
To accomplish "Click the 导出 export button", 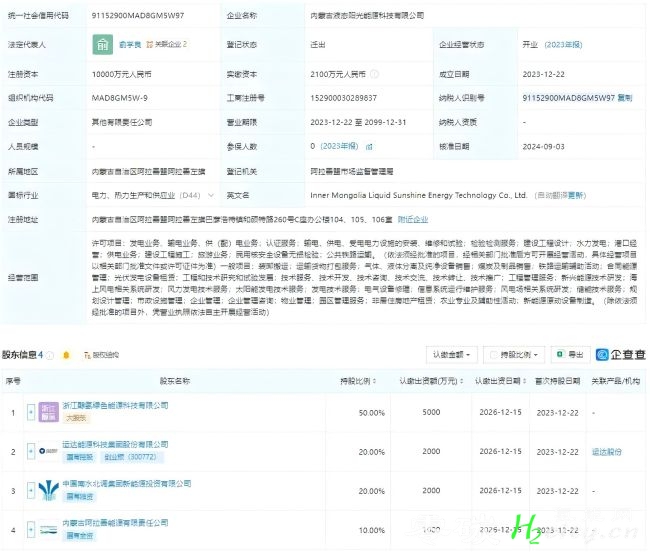I will (x=570, y=355).
